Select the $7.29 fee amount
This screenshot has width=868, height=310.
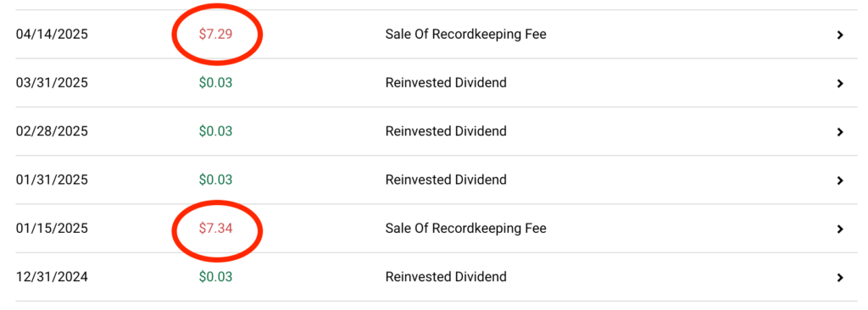216,35
